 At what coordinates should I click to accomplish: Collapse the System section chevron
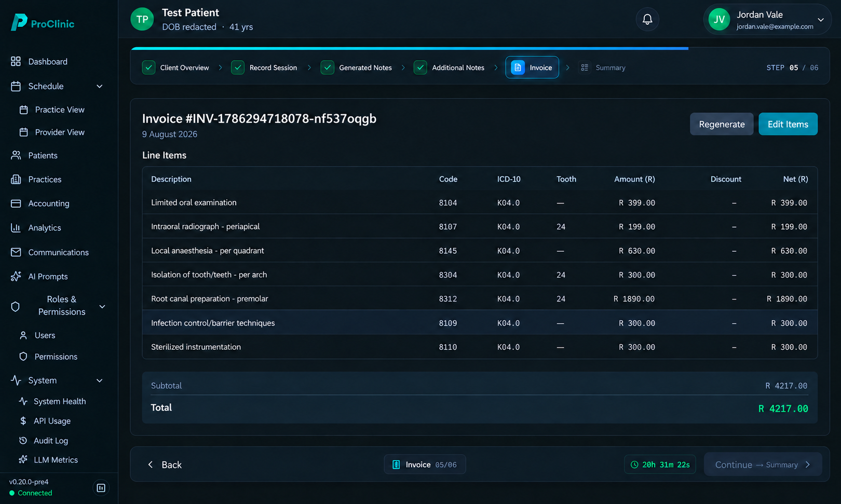[100, 380]
